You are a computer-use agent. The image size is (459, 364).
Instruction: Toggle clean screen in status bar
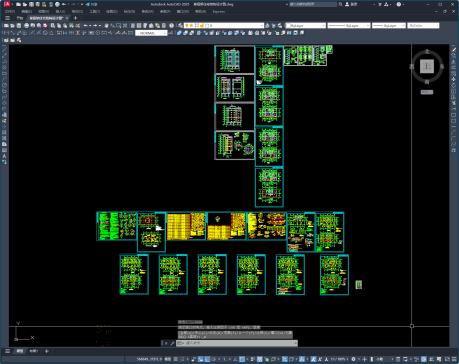[x=447, y=359]
